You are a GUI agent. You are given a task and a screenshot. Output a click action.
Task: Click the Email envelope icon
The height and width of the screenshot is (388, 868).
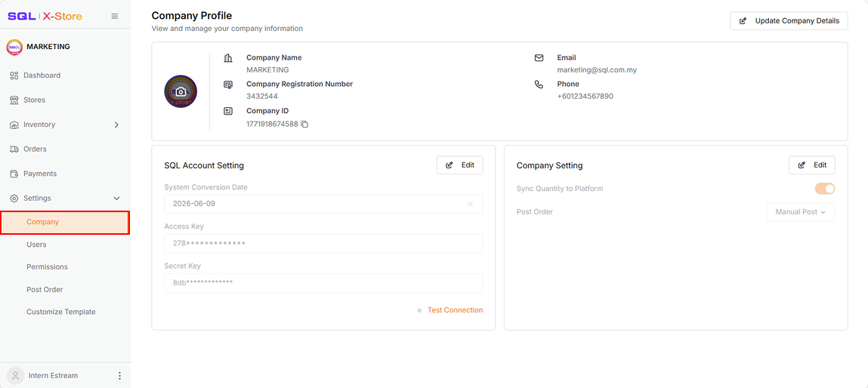pos(539,58)
